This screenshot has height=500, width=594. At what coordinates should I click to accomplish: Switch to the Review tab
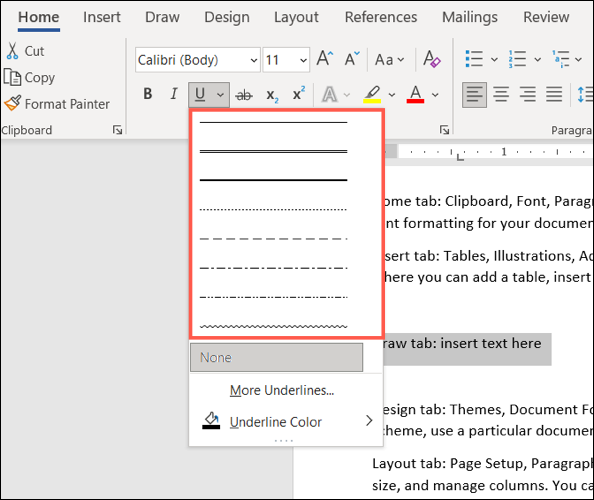pos(546,17)
